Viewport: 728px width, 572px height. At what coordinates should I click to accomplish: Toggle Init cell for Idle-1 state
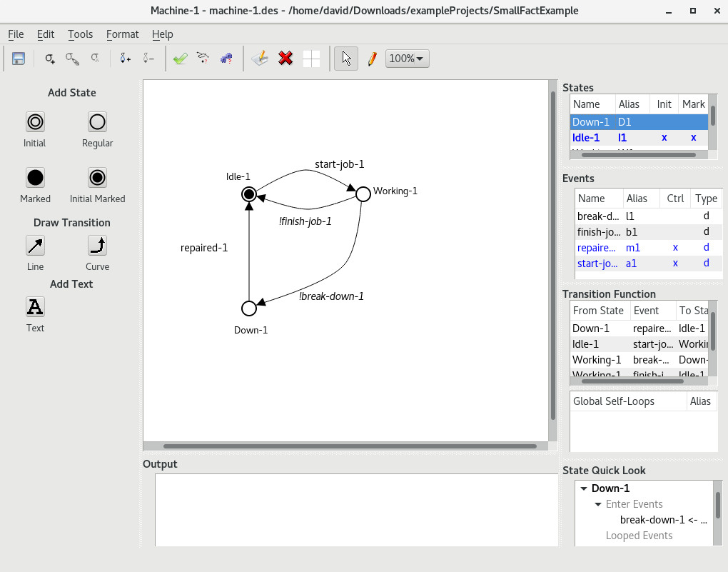pos(664,137)
